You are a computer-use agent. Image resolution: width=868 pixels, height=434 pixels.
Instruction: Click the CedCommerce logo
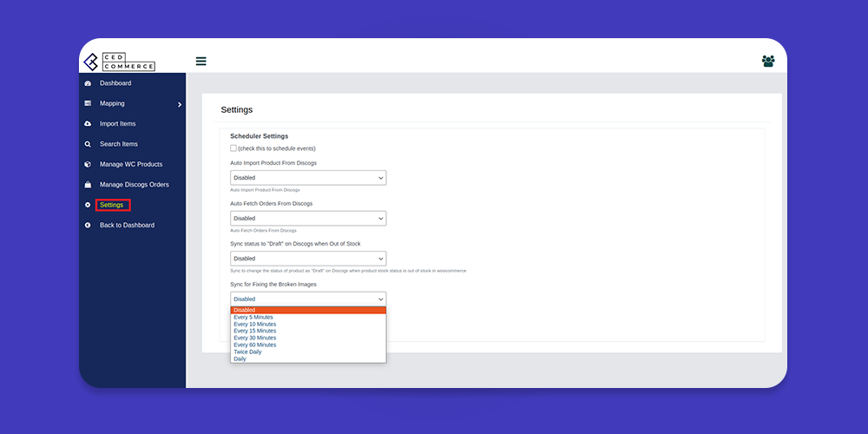pos(119,62)
